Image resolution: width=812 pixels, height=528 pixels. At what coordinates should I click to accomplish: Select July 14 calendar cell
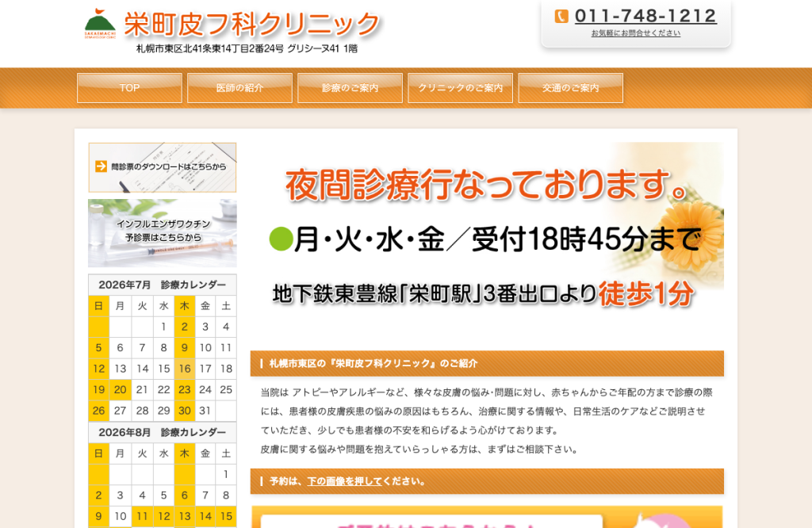(x=143, y=369)
